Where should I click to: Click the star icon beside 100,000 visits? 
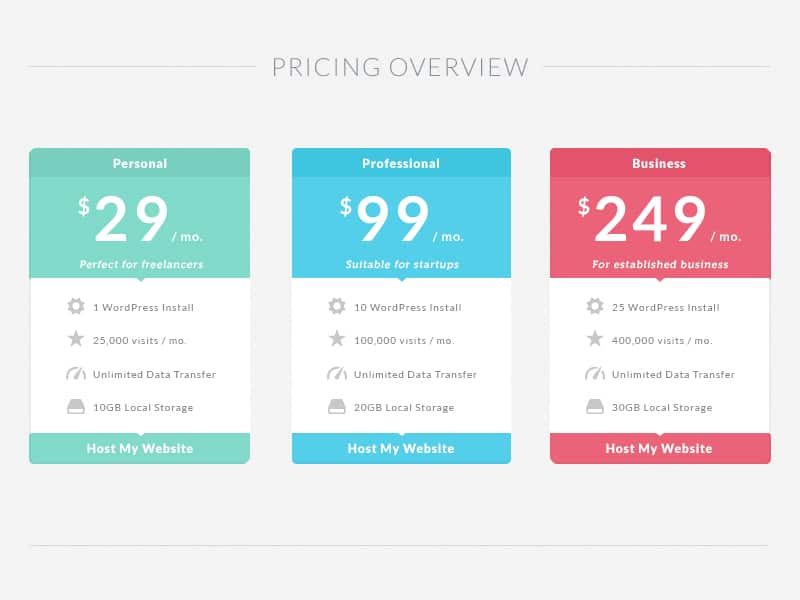pyautogui.click(x=337, y=339)
